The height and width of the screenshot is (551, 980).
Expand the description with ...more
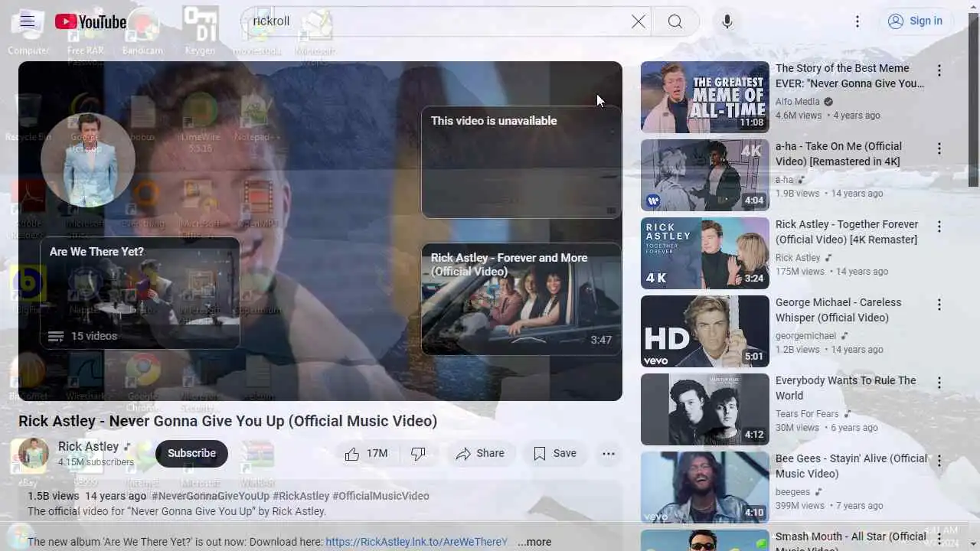[534, 542]
